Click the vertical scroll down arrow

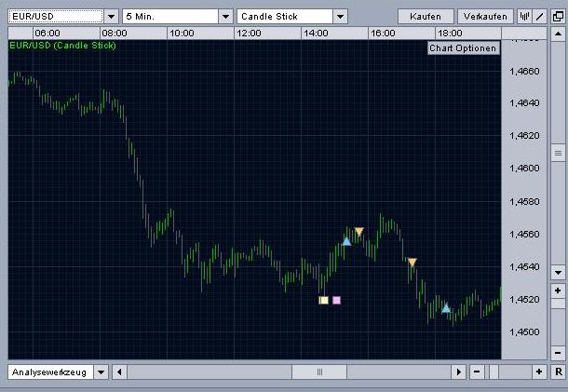click(558, 272)
